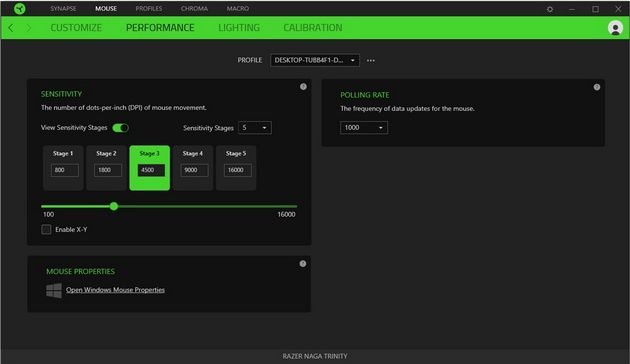Open the user account avatar

pyautogui.click(x=615, y=28)
